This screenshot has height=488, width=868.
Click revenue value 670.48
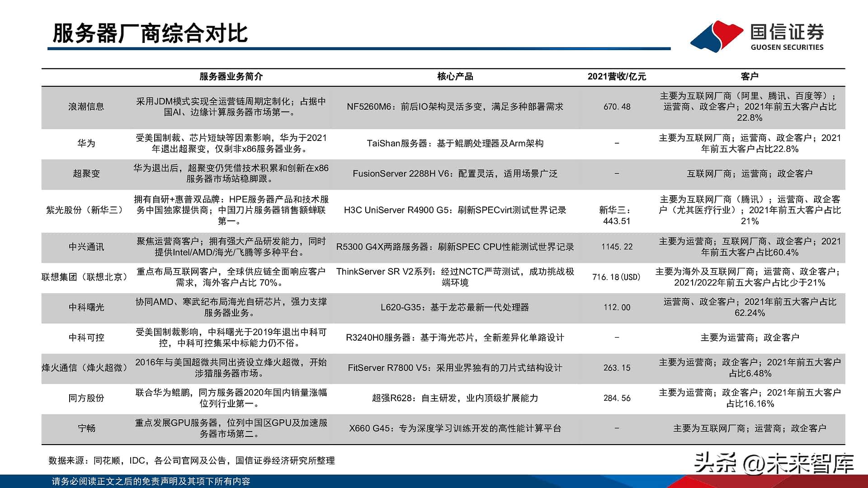617,107
